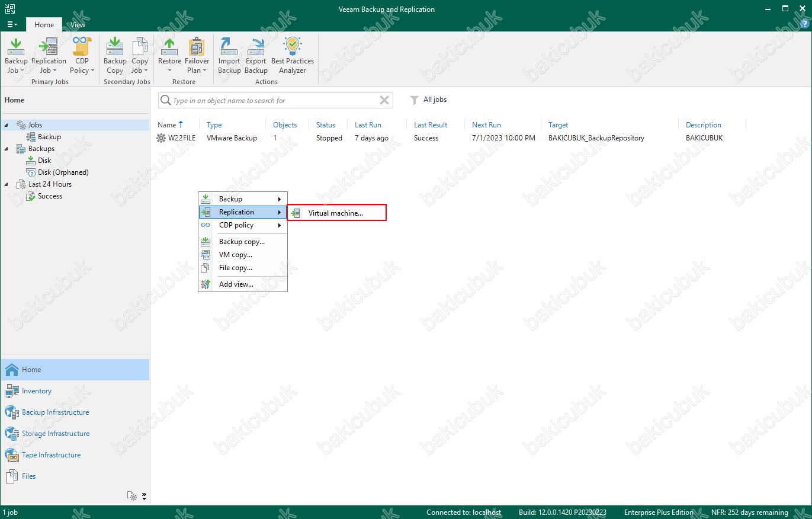Switch to the View ribbon tab
Viewport: 812px width, 519px height.
click(78, 25)
